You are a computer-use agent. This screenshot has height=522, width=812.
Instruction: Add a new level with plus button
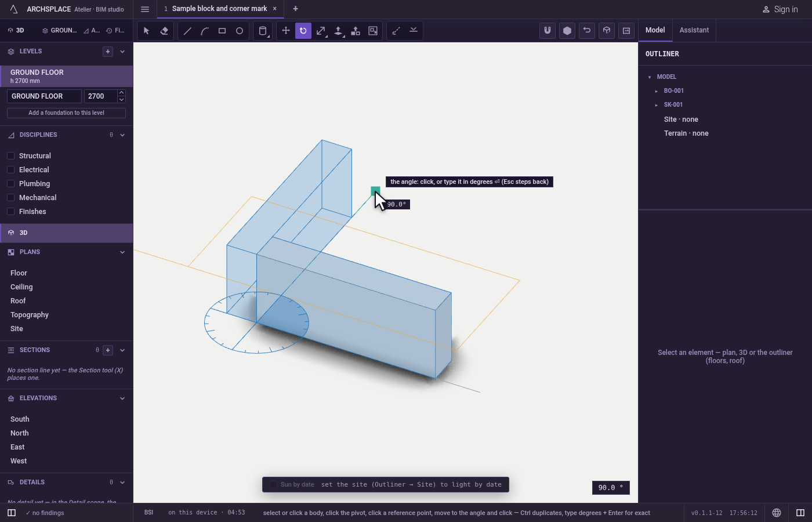108,52
